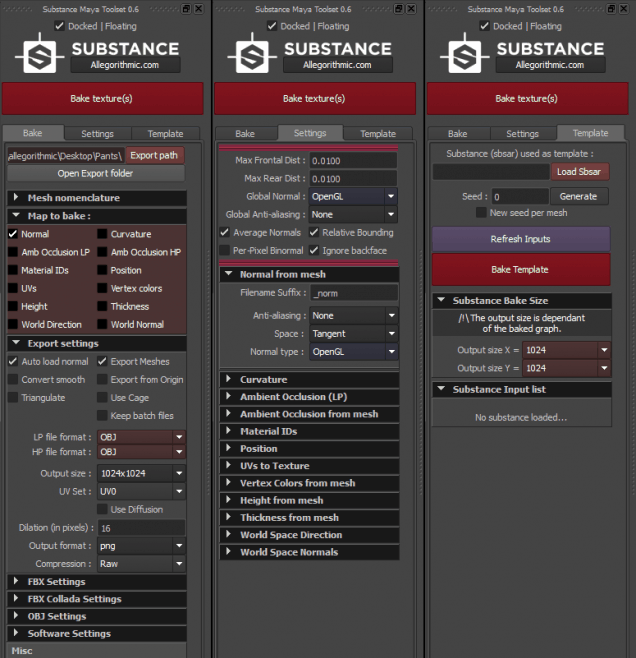This screenshot has height=658, width=636.
Task: Open Allegorithmic.com link in the left panel
Action: point(125,65)
